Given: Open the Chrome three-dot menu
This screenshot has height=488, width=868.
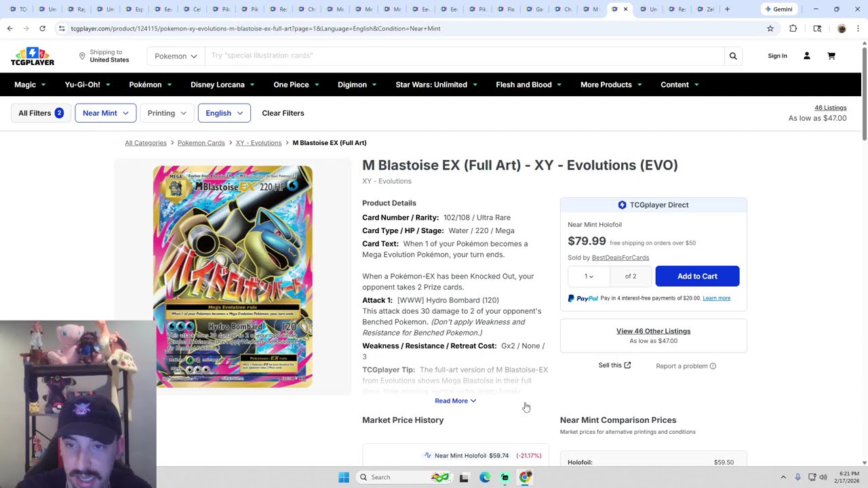Looking at the screenshot, I should 858,28.
